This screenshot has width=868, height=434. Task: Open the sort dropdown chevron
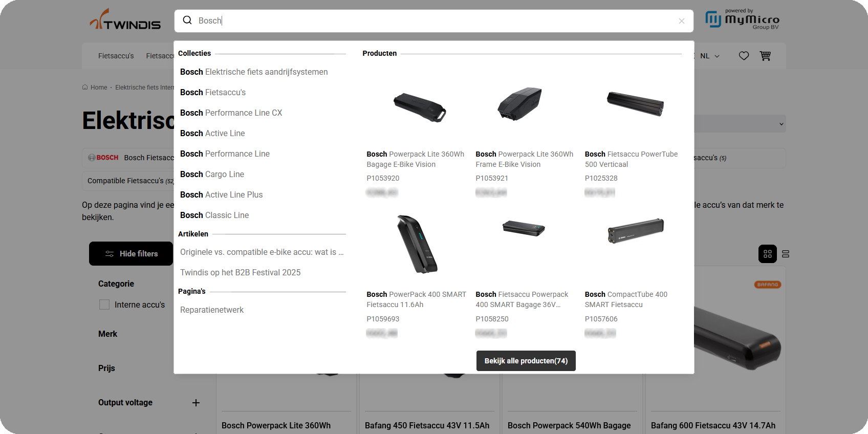pyautogui.click(x=782, y=124)
